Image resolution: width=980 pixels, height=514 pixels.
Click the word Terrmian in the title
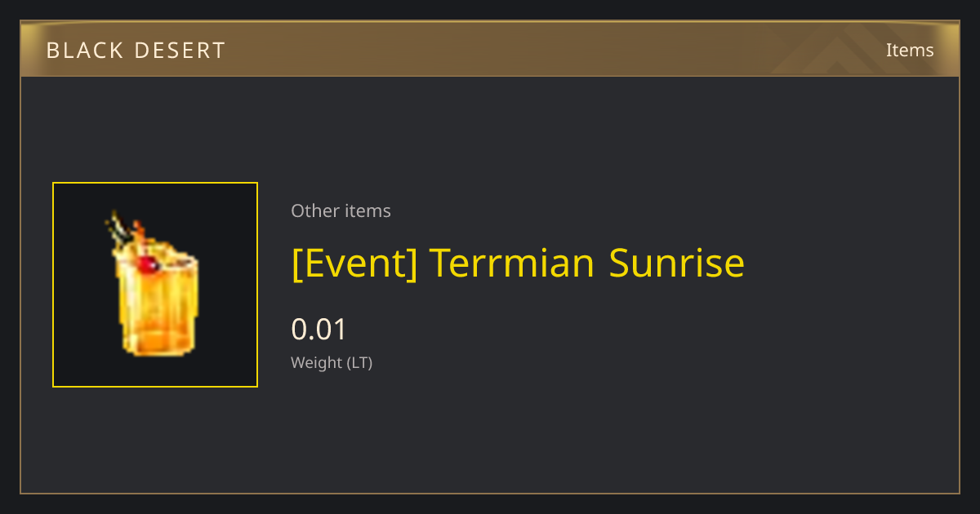(x=512, y=264)
